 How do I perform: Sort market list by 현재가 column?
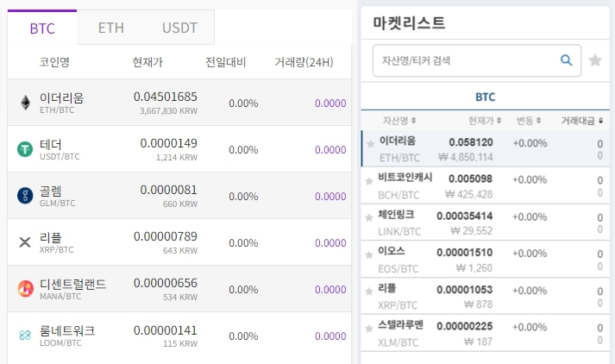click(485, 121)
